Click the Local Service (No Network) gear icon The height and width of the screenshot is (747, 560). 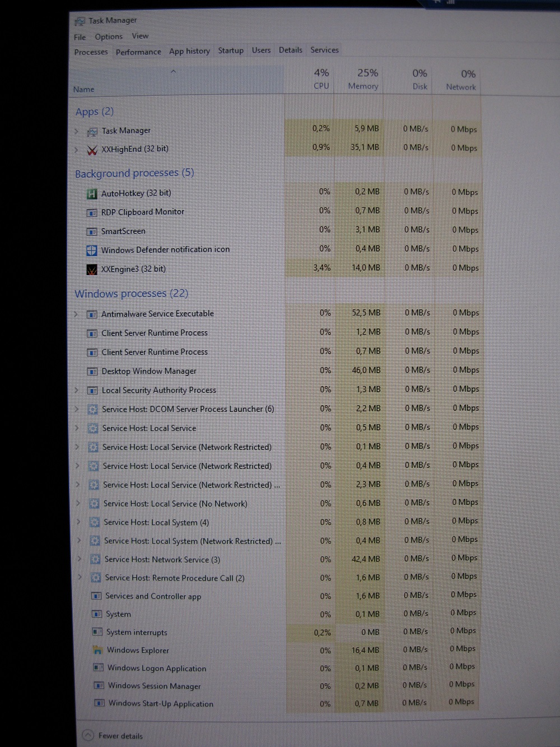click(x=95, y=504)
